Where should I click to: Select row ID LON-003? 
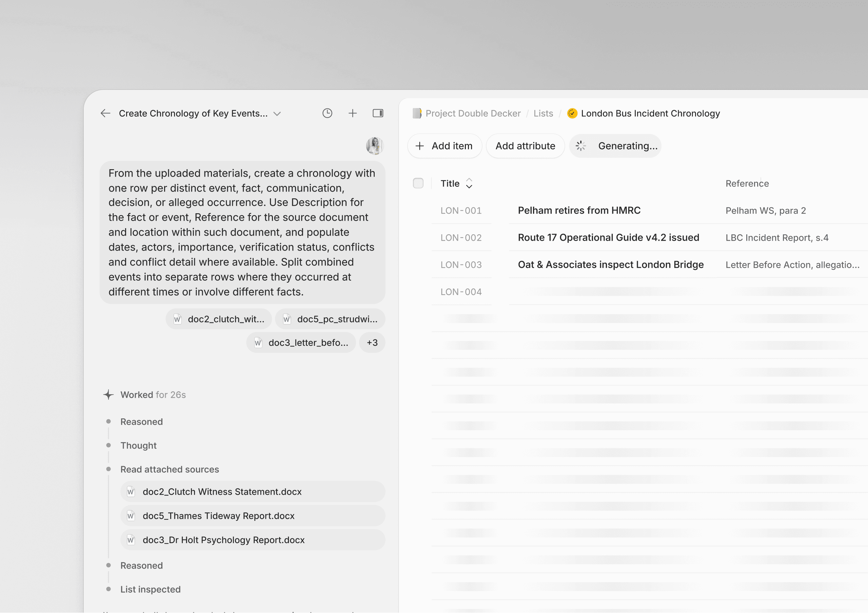tap(461, 265)
